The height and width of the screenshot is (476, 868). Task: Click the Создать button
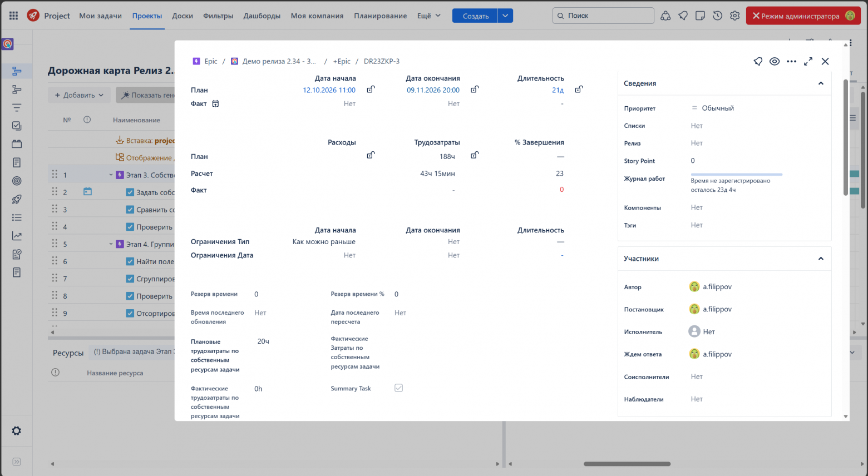point(475,16)
